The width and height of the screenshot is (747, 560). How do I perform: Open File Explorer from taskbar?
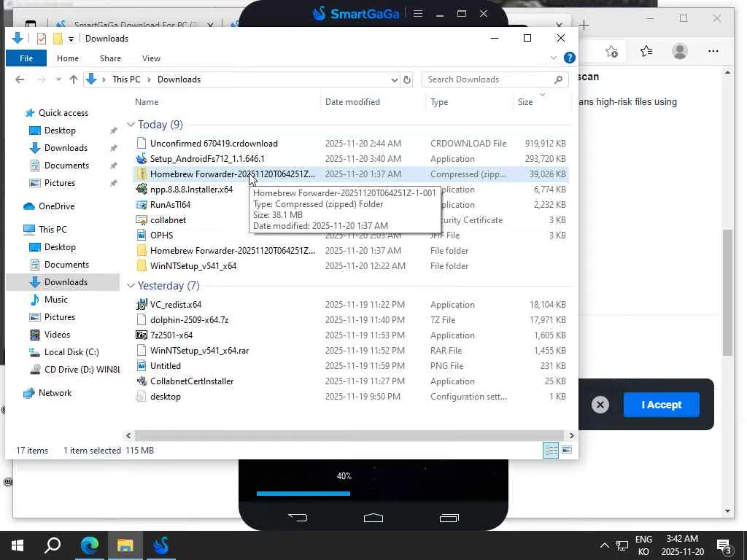pos(125,545)
